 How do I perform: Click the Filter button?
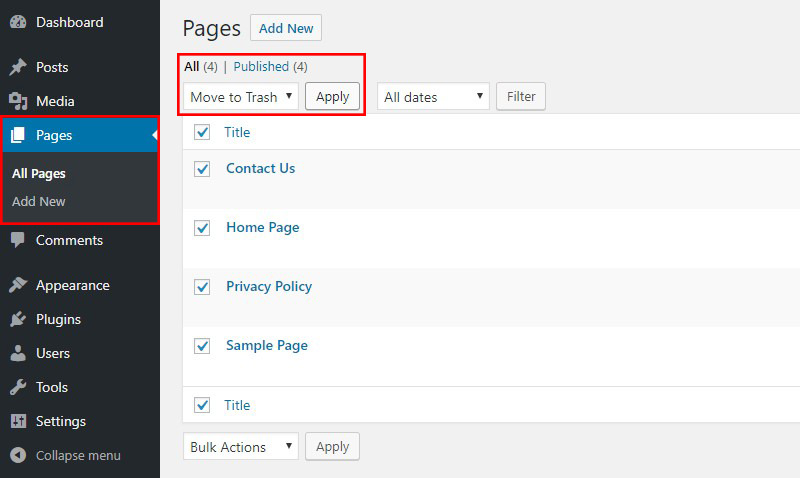pos(521,96)
